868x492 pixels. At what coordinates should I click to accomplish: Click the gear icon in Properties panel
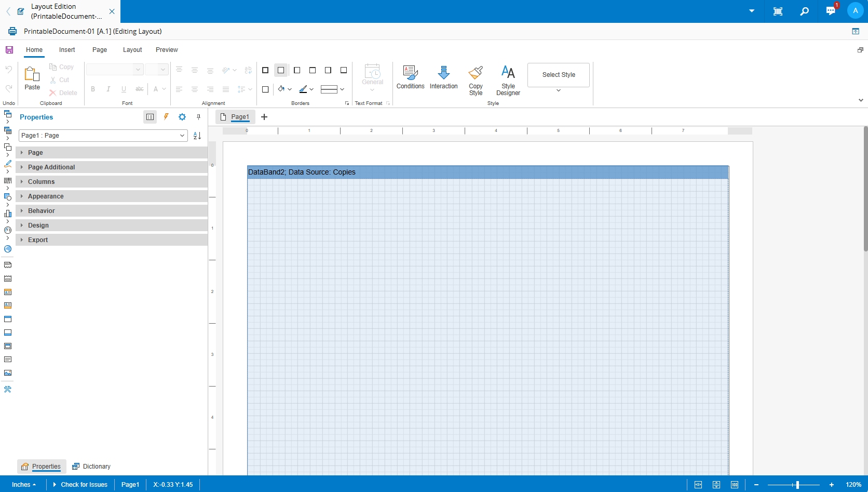182,117
